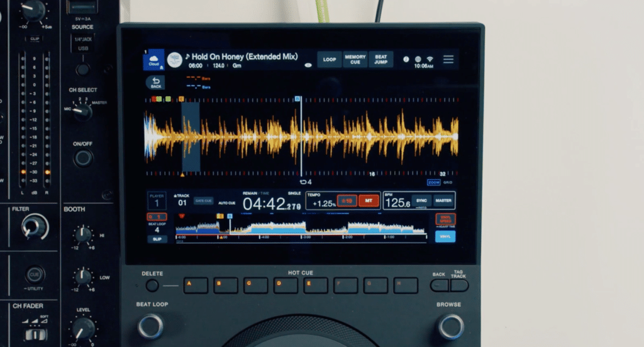The height and width of the screenshot is (347, 644).
Task: Toggle the blue VINYL mode button
Action: [445, 236]
